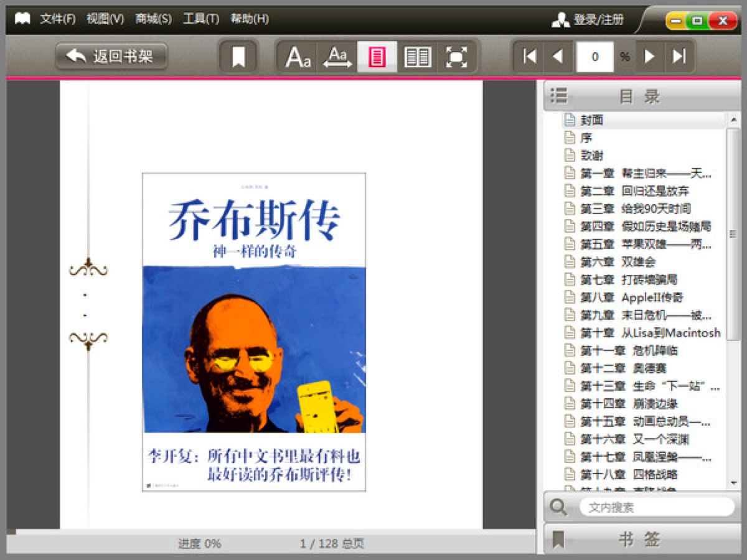Add a bookmark using the toolbar icon
The height and width of the screenshot is (560, 747).
238,56
